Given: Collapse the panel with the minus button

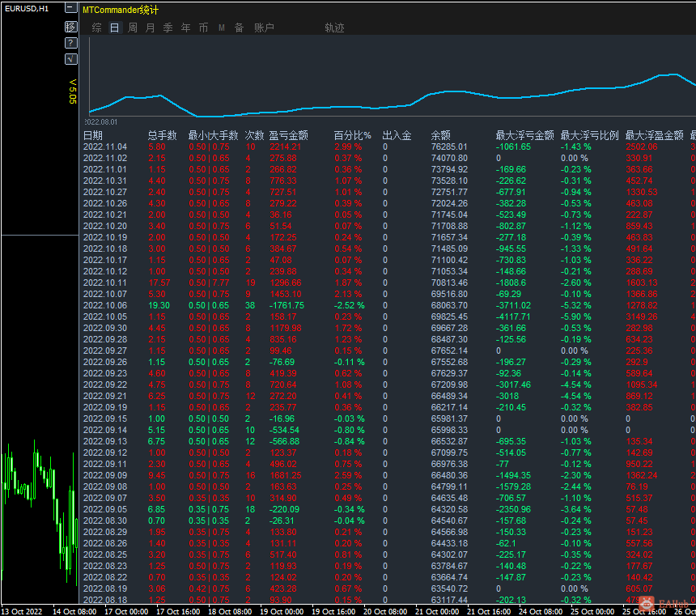Looking at the screenshot, I should (71, 7).
